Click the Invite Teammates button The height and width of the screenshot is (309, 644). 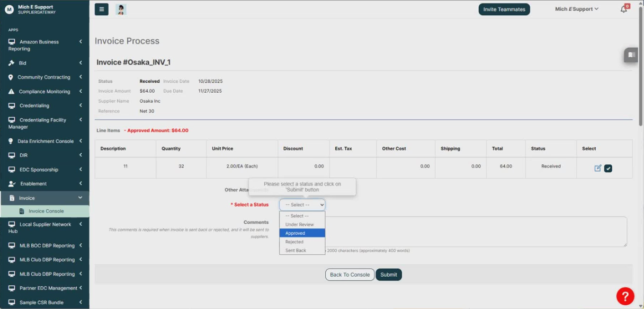[x=504, y=9]
